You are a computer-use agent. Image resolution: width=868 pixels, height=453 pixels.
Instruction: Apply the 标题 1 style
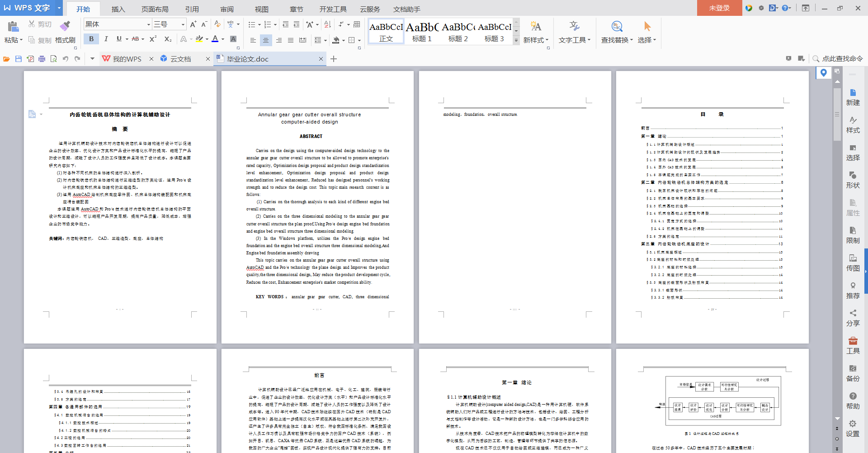coord(422,32)
